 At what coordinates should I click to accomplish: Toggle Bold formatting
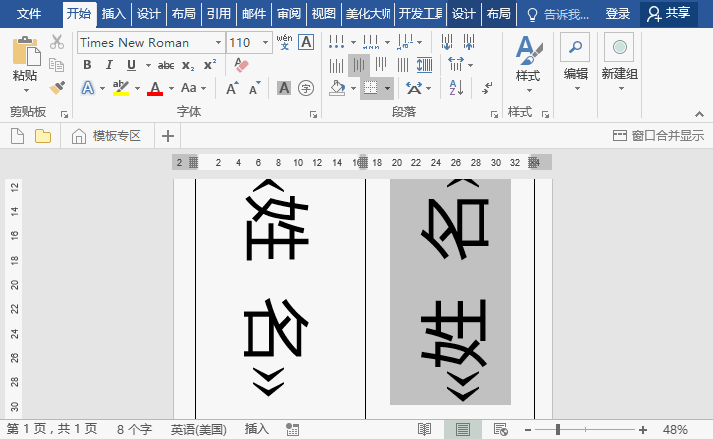click(x=87, y=65)
